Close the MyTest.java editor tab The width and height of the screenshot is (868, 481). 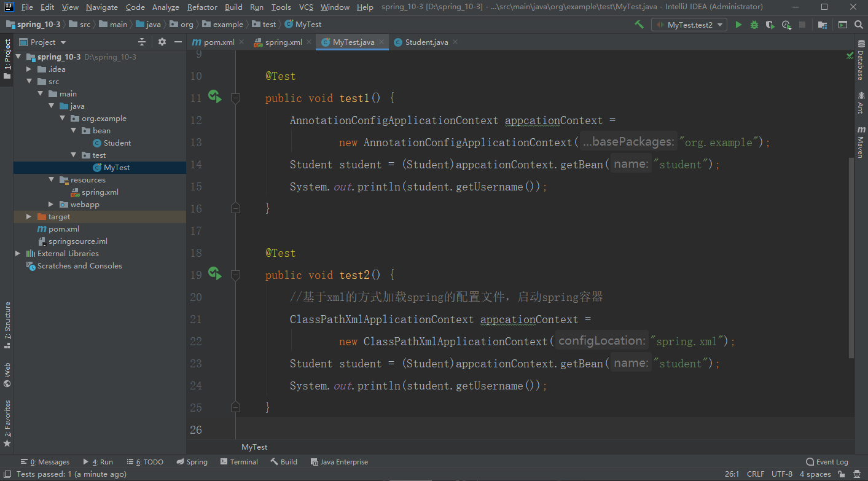pyautogui.click(x=381, y=42)
